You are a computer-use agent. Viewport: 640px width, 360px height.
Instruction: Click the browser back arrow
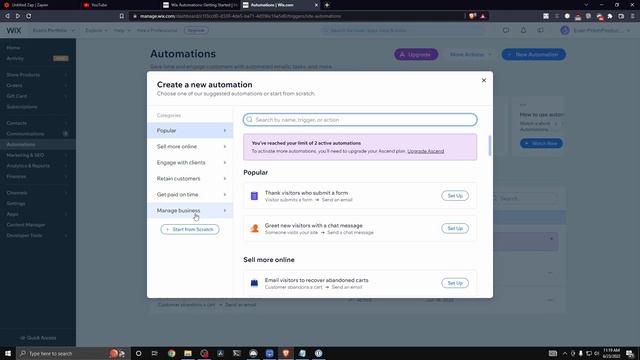[x=7, y=16]
